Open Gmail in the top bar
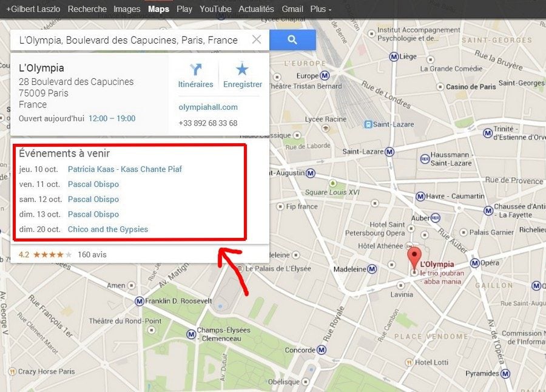 pyautogui.click(x=292, y=9)
